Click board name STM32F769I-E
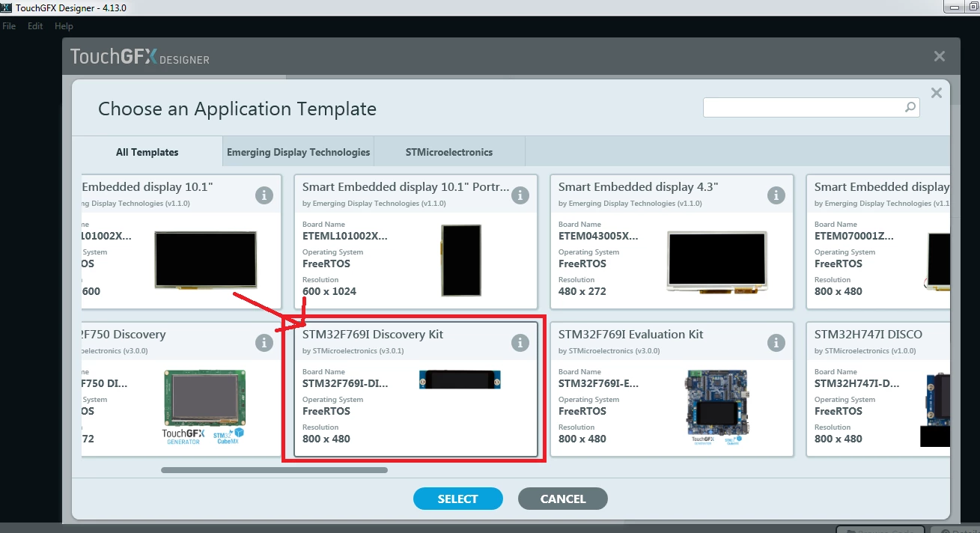Screen dimensions: 980x533 (x=598, y=383)
